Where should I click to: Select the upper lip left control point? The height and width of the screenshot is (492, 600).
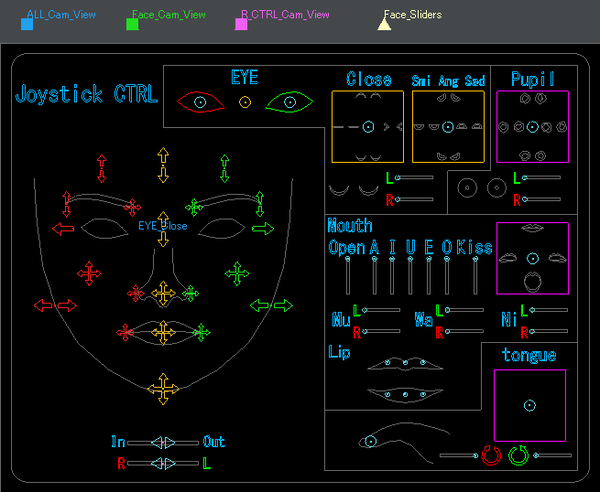(387, 362)
